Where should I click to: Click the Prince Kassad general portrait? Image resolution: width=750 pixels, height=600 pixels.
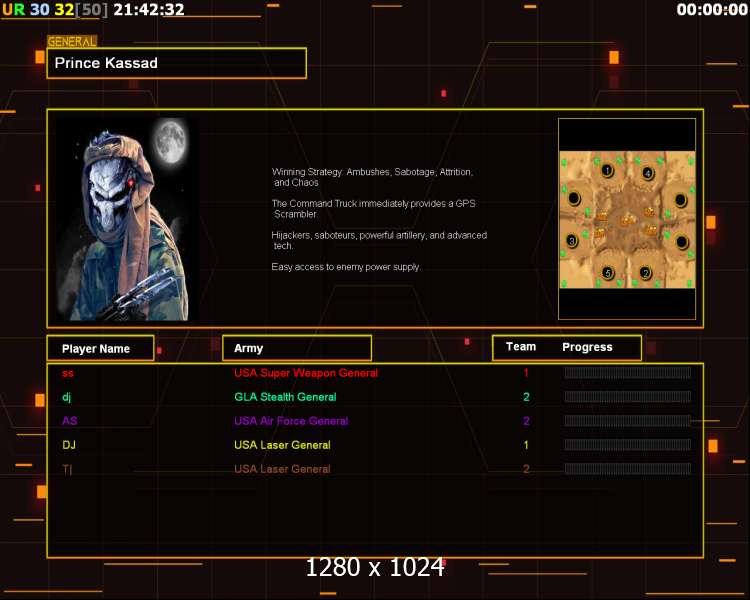pyautogui.click(x=122, y=219)
